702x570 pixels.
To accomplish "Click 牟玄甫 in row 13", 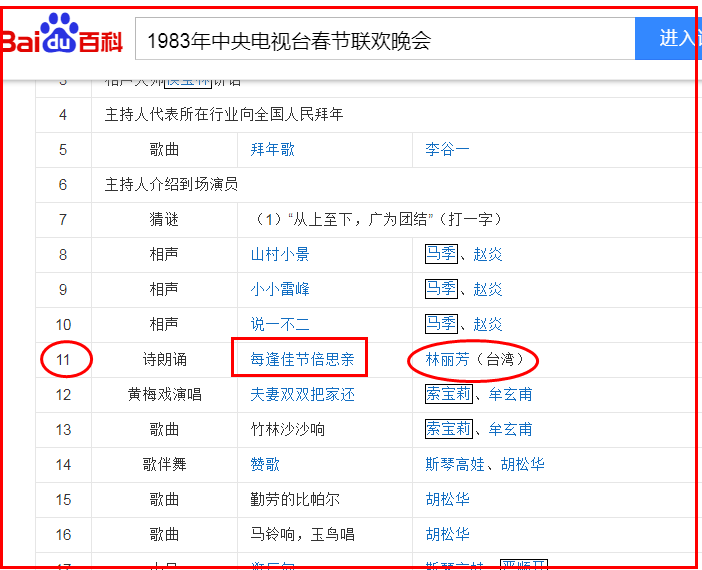I will pyautogui.click(x=510, y=429).
